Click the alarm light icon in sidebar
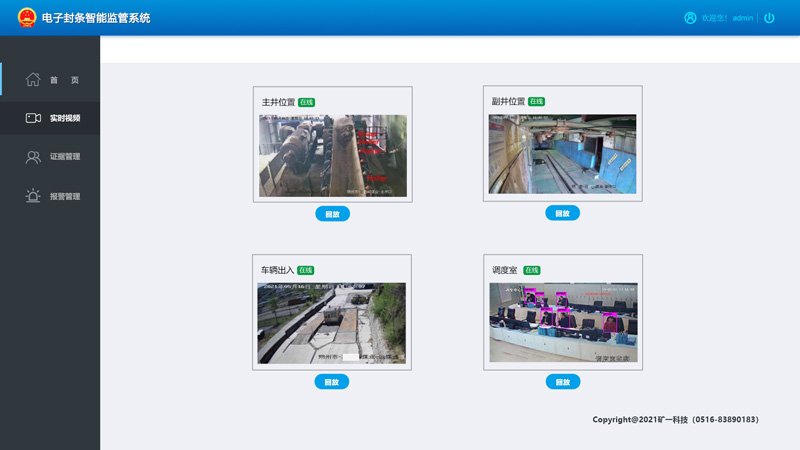The image size is (800, 450). point(33,196)
